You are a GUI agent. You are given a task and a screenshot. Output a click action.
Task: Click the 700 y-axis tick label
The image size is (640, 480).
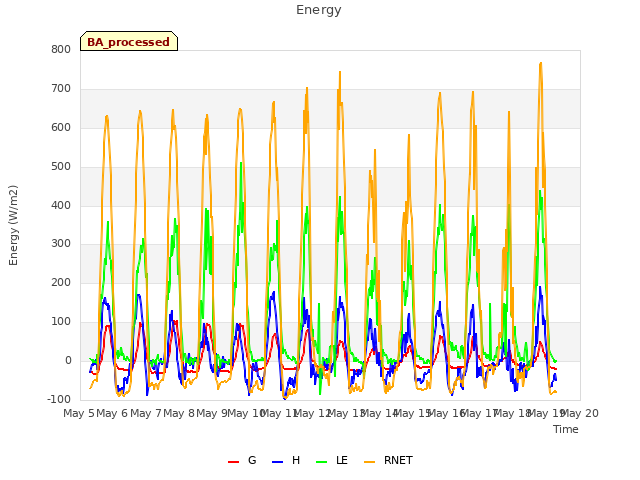pyautogui.click(x=61, y=89)
